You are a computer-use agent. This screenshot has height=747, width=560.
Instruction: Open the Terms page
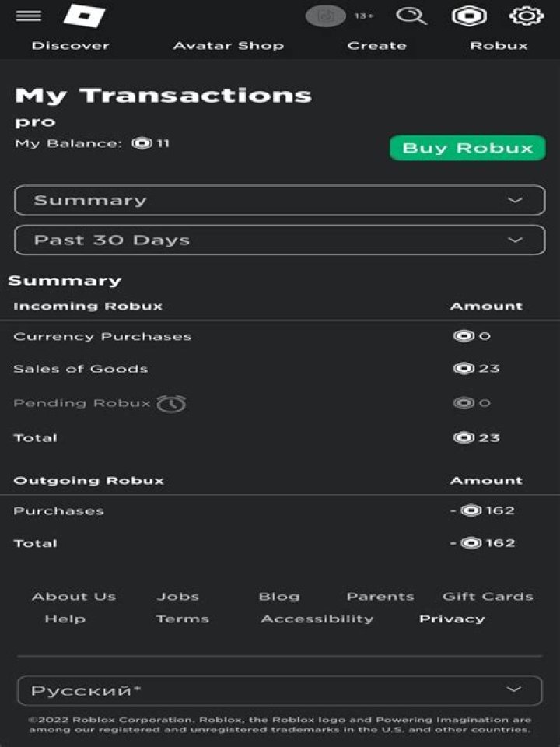coord(183,619)
